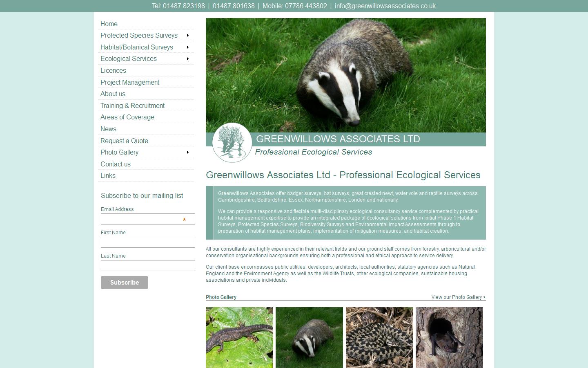
Task: Open the Licences page
Action: tap(113, 70)
